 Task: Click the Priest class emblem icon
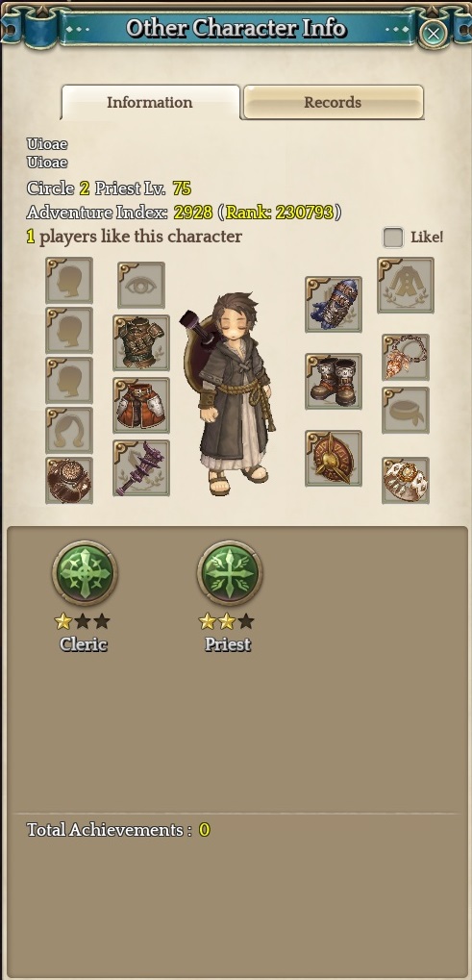click(x=229, y=573)
